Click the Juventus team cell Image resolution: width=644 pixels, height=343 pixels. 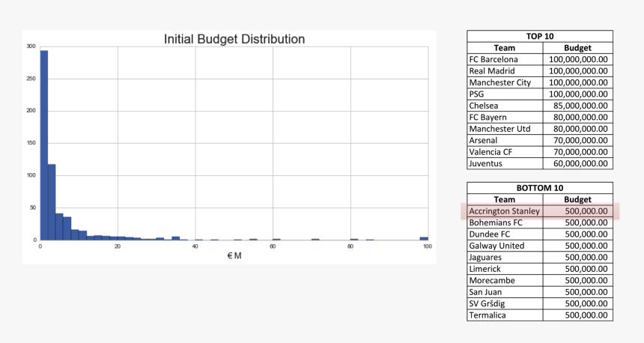(x=505, y=163)
